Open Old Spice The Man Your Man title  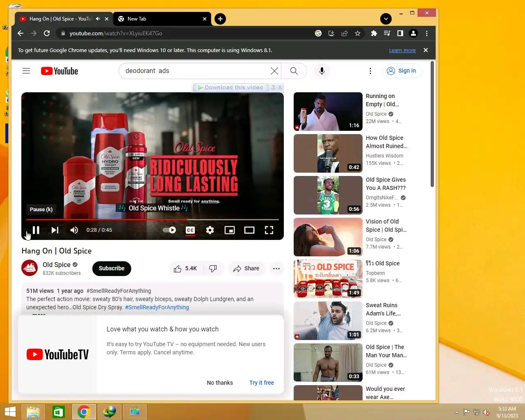coord(386,351)
